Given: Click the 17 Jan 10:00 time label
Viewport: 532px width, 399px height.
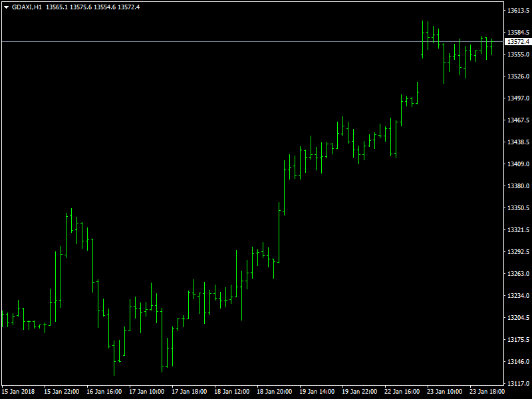Looking at the screenshot, I should (146, 392).
